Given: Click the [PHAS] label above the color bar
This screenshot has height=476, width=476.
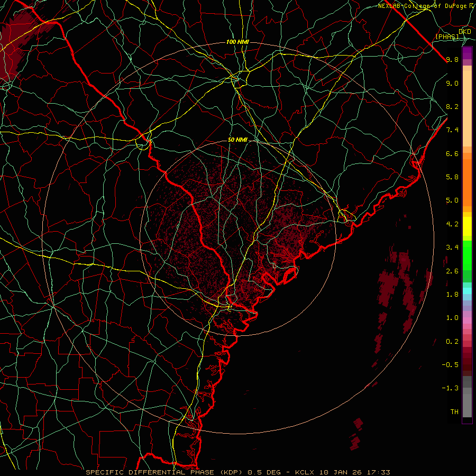Looking at the screenshot, I should pyautogui.click(x=447, y=37).
